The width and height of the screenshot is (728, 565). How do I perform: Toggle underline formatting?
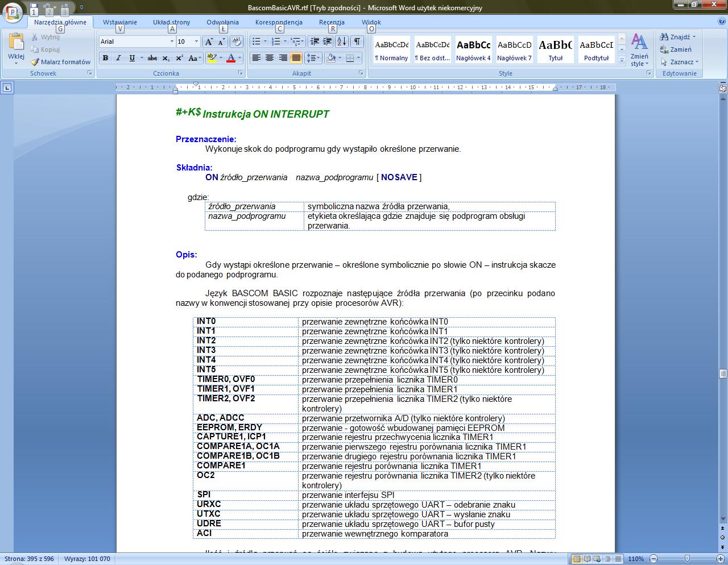tap(132, 58)
